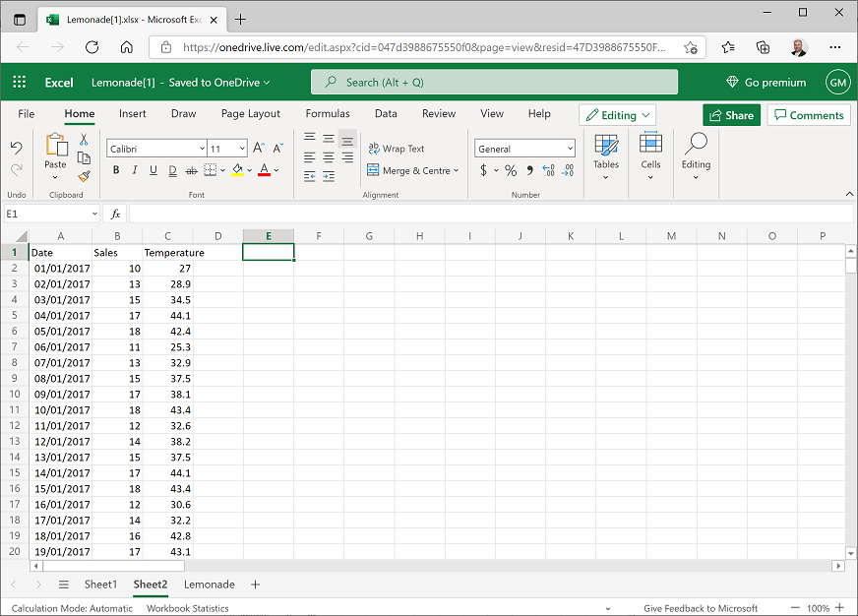Apply bold formatting to the selection

[116, 170]
